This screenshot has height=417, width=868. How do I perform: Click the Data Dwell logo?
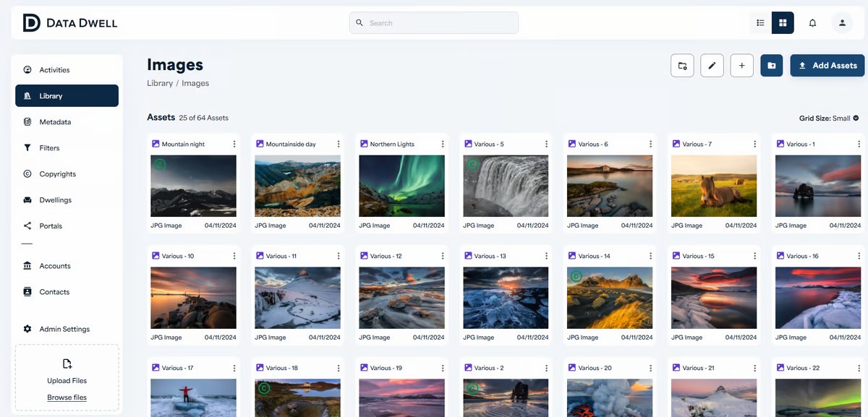tap(69, 22)
